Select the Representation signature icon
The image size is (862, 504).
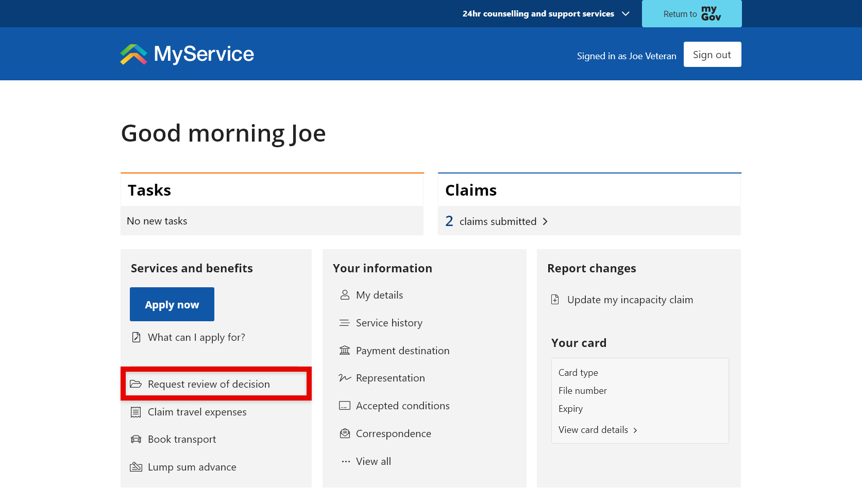coord(344,378)
